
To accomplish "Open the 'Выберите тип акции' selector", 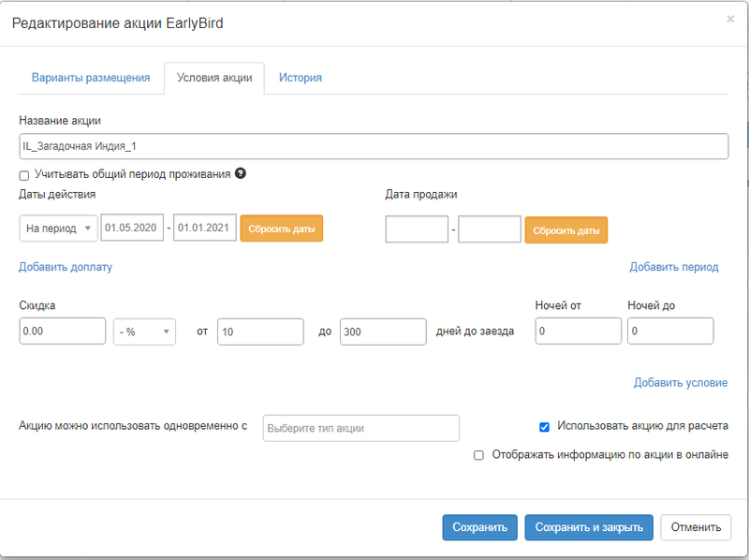I will 361,428.
